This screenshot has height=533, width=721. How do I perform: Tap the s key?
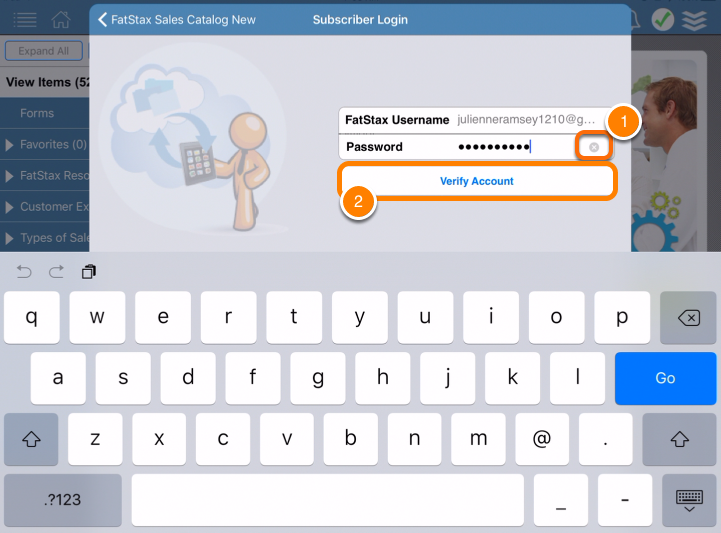click(x=123, y=378)
